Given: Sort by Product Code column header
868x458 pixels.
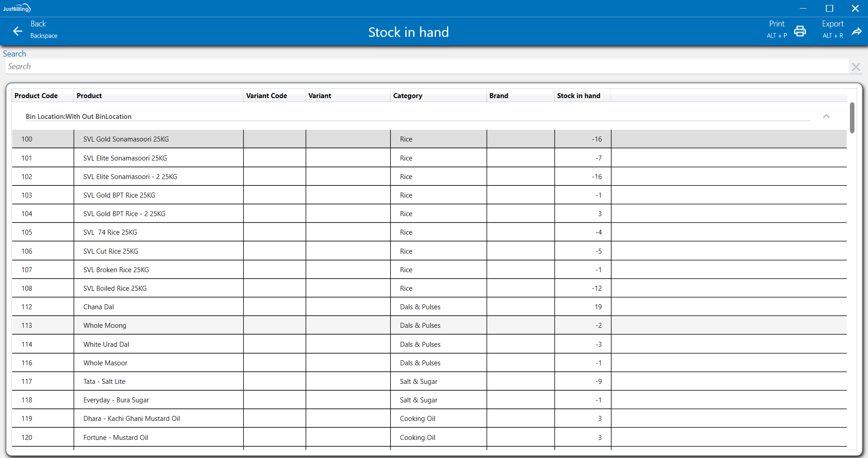Looking at the screenshot, I should click(x=36, y=96).
